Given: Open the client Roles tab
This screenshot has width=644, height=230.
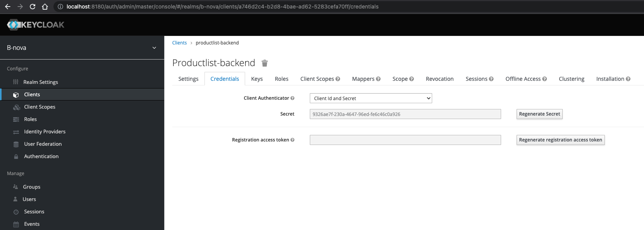Looking at the screenshot, I should pyautogui.click(x=282, y=79).
